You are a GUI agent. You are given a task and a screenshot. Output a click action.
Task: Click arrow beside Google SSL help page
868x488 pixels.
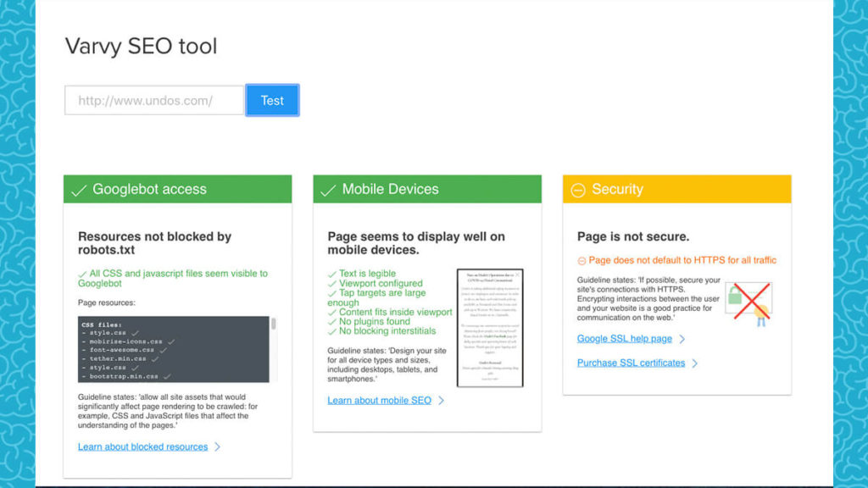point(682,339)
